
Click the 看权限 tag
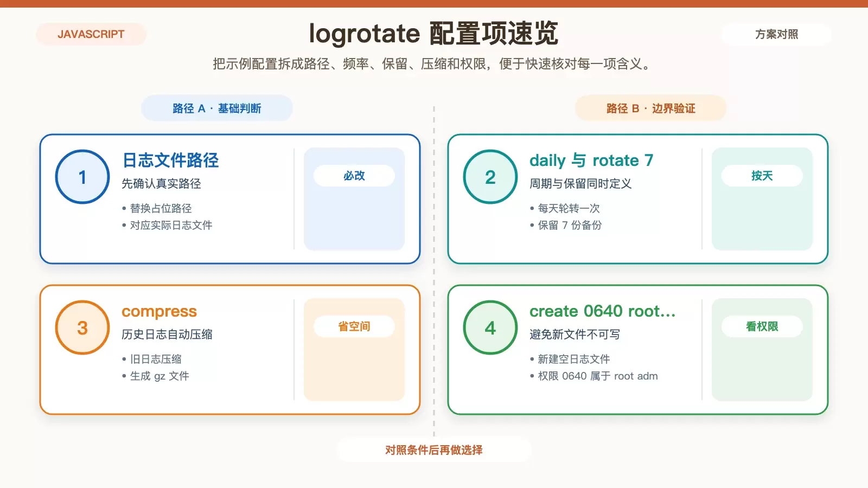762,326
